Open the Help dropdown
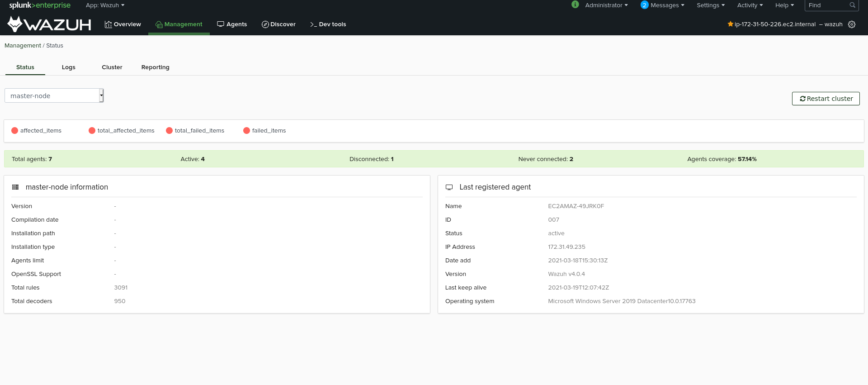 (x=784, y=5)
